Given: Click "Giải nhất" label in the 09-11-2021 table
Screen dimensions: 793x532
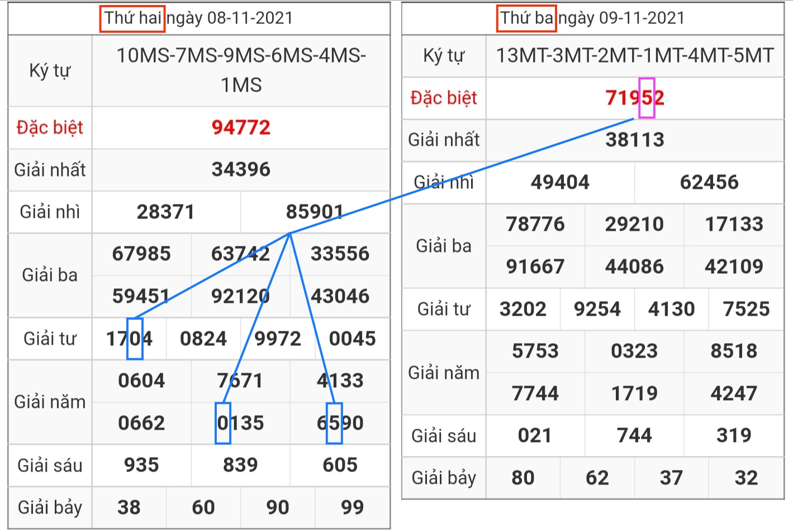Looking at the screenshot, I should coord(444,140).
